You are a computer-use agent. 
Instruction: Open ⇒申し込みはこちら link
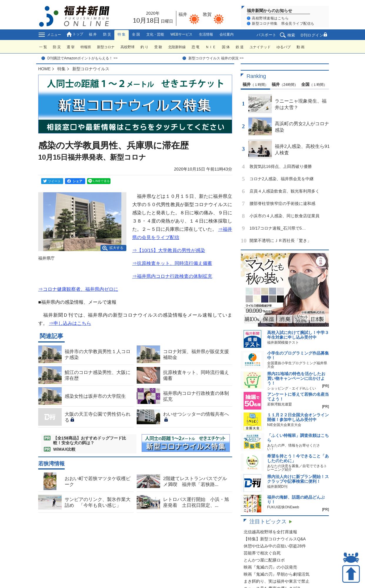(70, 323)
